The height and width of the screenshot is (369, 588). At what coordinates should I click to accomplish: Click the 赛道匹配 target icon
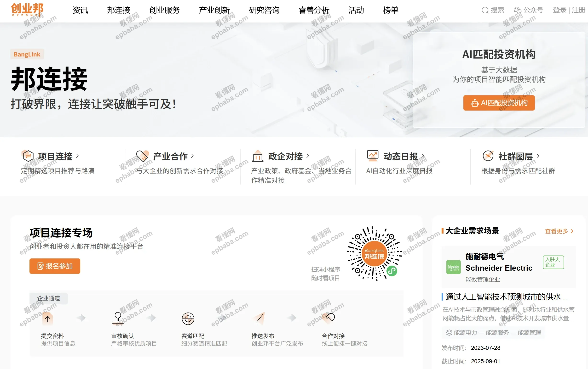coord(188,319)
